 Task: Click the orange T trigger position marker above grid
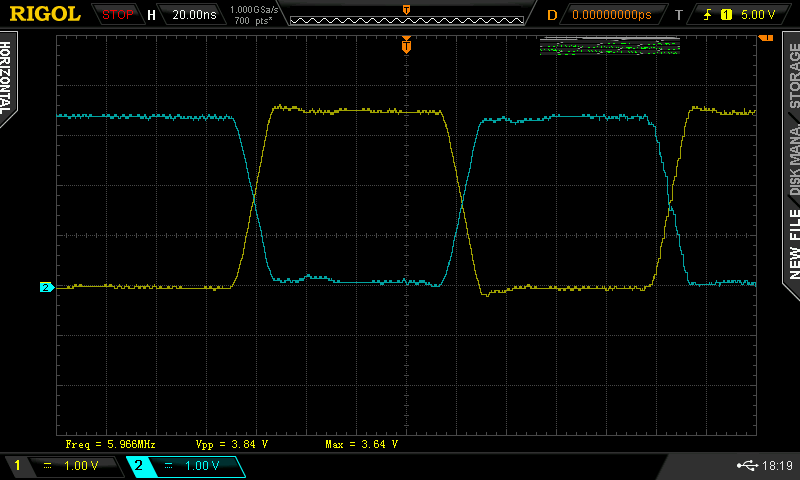click(x=406, y=45)
